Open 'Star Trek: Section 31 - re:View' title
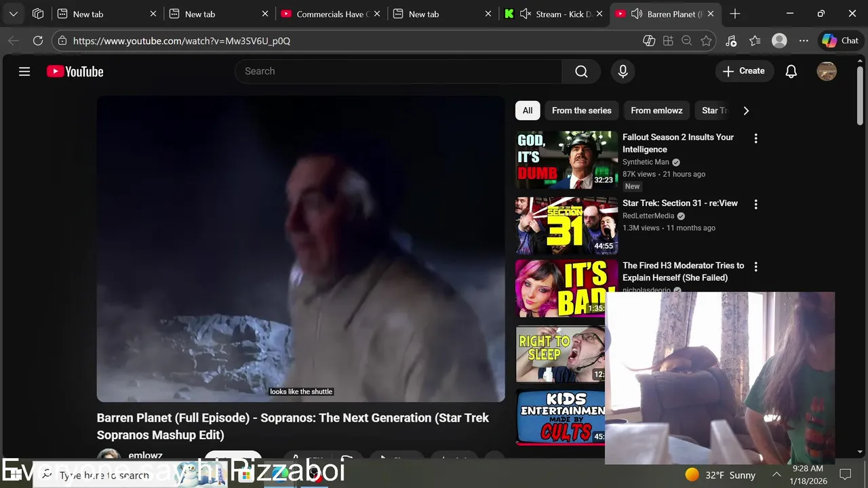The width and height of the screenshot is (868, 488). coord(680,203)
